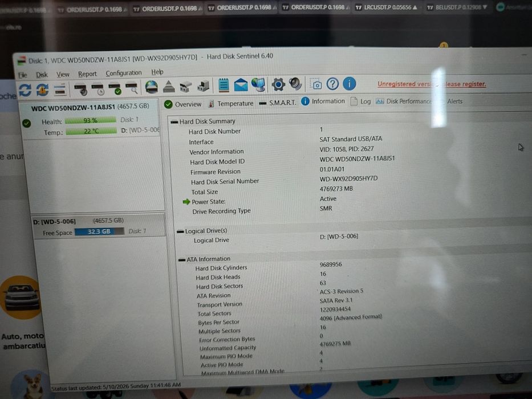Screen dimensions: 532x399
Task: Click the 32.3 GB free space bar
Action: point(99,231)
